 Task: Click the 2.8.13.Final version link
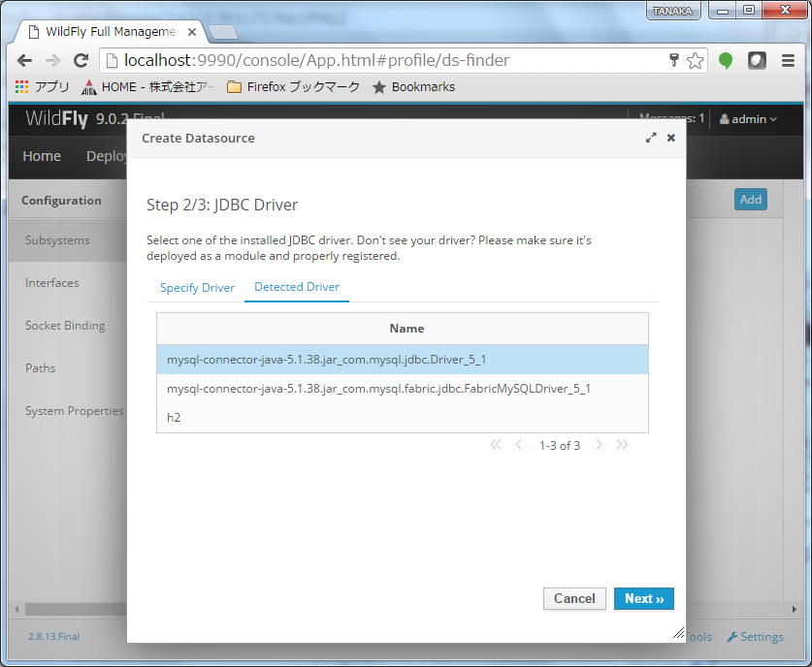[54, 637]
